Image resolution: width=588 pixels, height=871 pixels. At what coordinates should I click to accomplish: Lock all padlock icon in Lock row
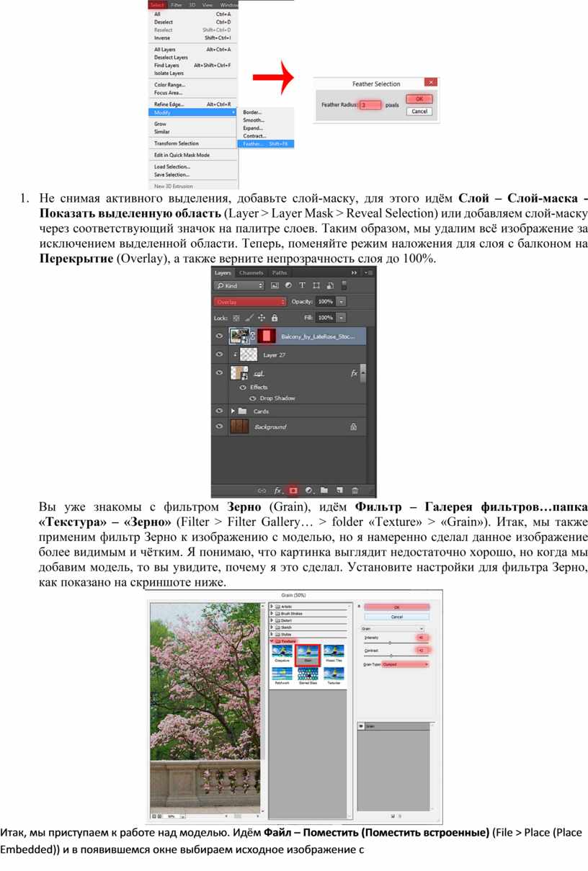tap(275, 318)
